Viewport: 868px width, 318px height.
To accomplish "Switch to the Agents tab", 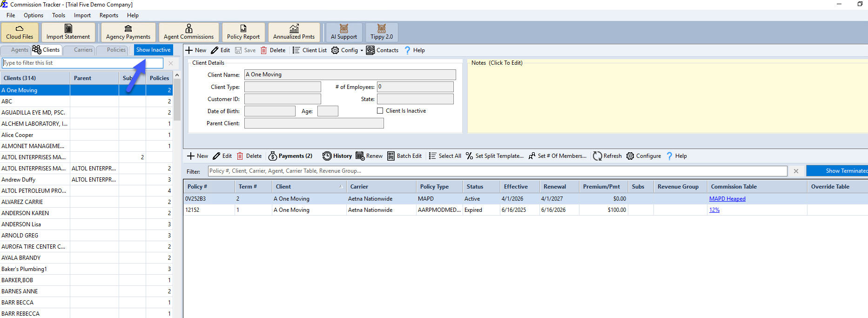I will tap(16, 50).
